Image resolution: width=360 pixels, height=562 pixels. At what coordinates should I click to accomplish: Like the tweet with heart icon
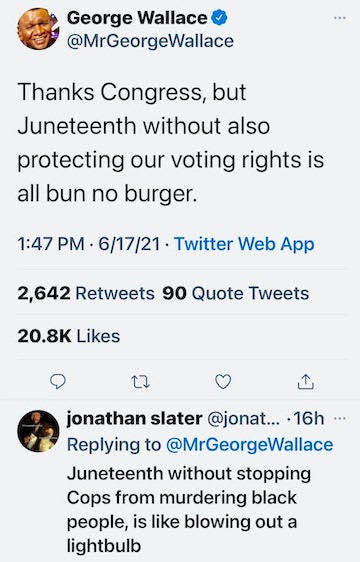click(223, 382)
